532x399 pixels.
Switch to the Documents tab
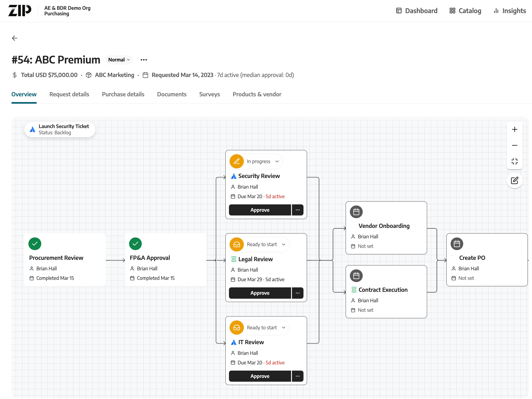click(x=171, y=94)
